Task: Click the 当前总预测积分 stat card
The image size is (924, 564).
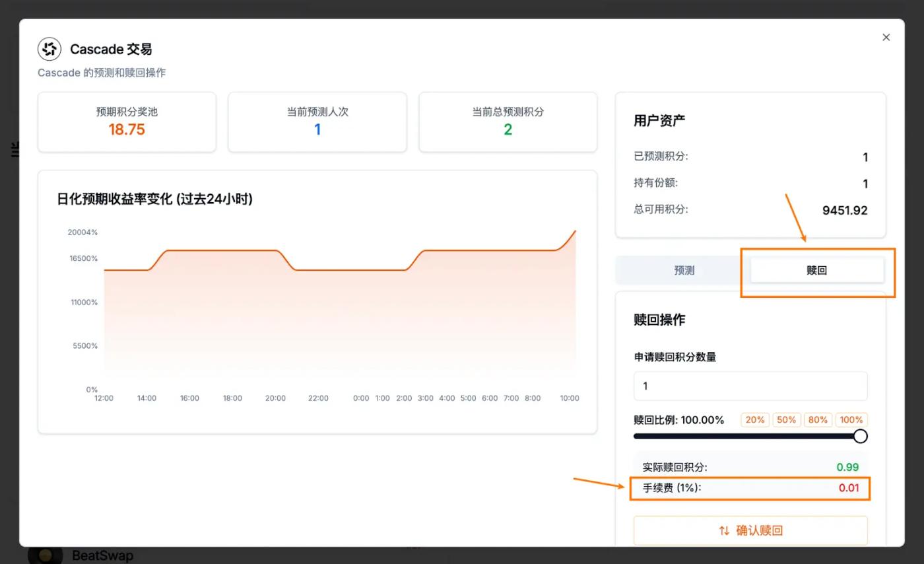Action: coord(508,122)
